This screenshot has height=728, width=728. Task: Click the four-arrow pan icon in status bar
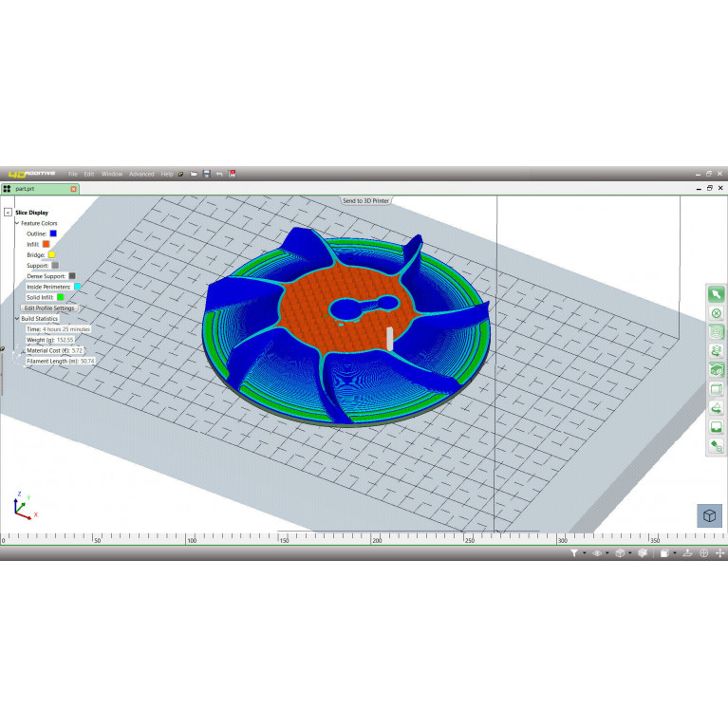pyautogui.click(x=719, y=552)
